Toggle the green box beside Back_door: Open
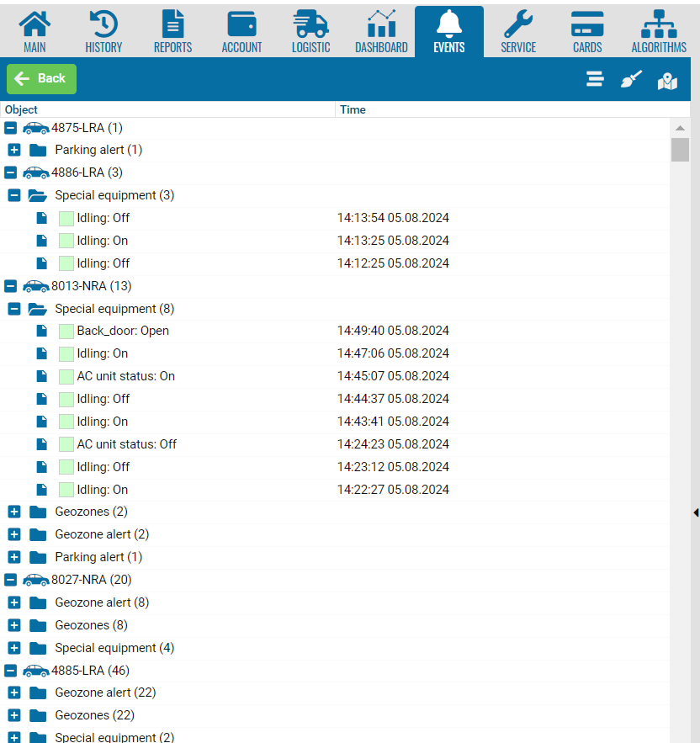Screen dimensions: 700x743 [66, 332]
